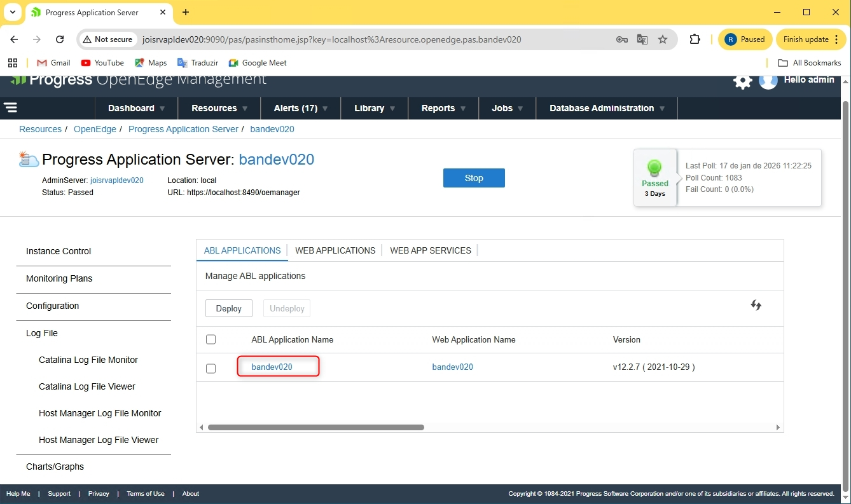Open the Traduzir bookmark
This screenshot has height=504, width=851.
pos(197,63)
